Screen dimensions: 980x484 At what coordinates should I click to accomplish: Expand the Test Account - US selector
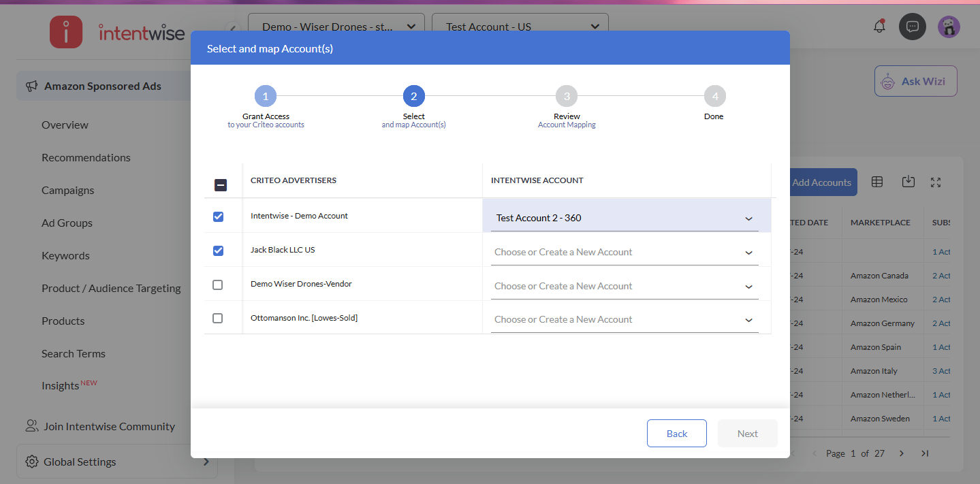520,27
